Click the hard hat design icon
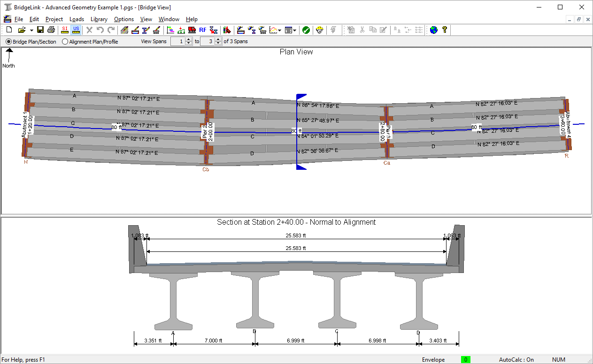Screen dimensions: 593x364 pos(320,30)
